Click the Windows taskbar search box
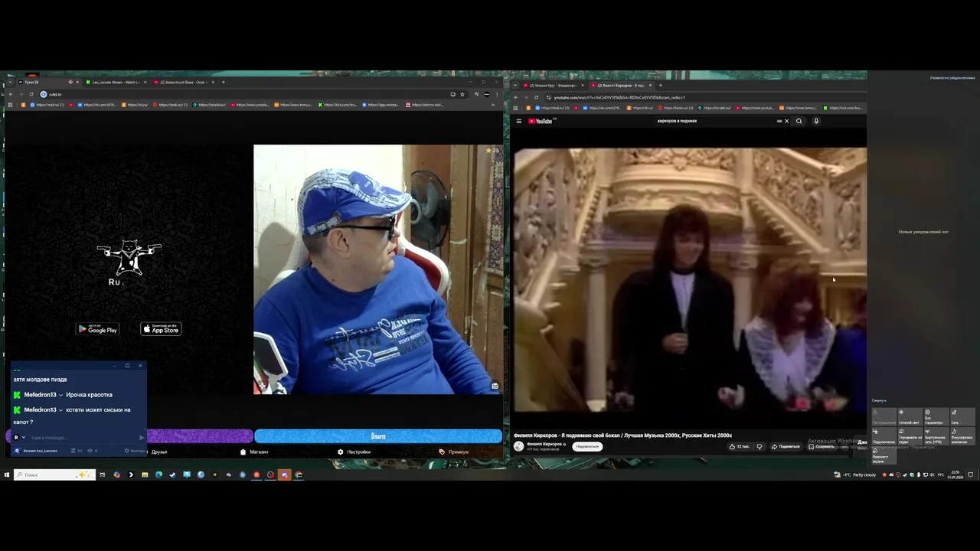The height and width of the screenshot is (551, 980). [x=55, y=474]
